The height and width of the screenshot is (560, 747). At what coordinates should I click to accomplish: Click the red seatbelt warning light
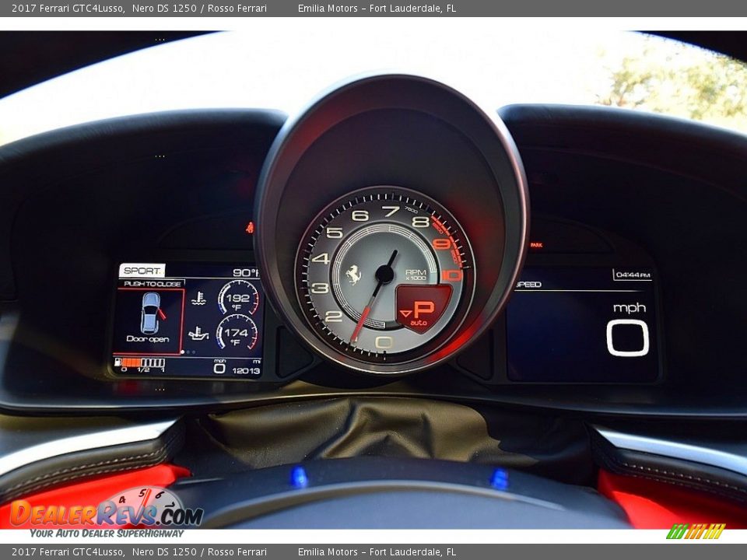pos(249,228)
